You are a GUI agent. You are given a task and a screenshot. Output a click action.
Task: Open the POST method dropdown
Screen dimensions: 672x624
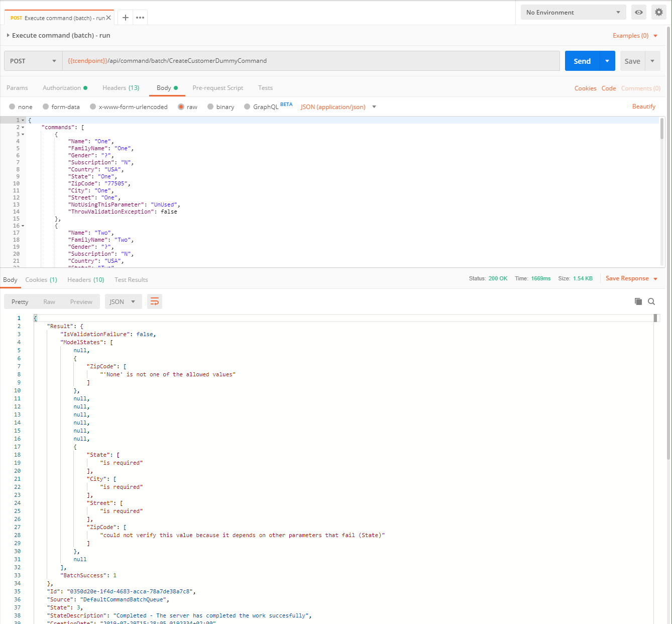(x=33, y=61)
